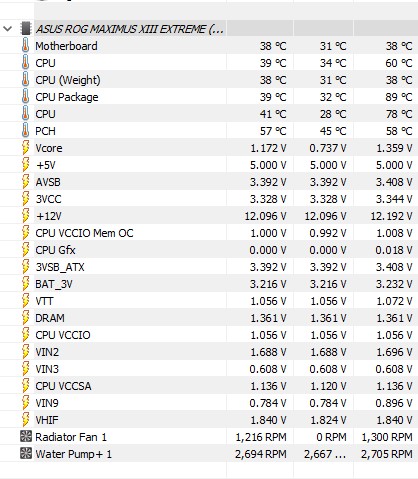Select the Radiator Fan 1 label
Image resolution: width=418 pixels, height=479 pixels.
pos(71,437)
